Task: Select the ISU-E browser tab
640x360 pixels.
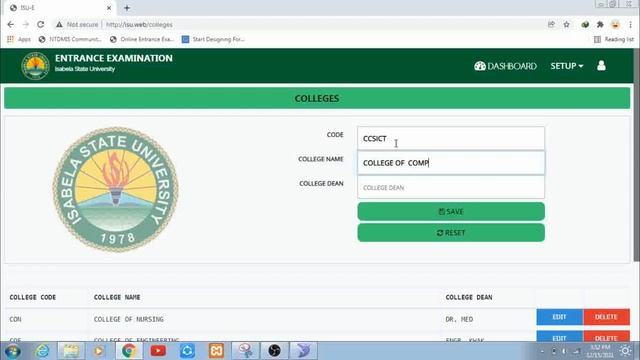Action: pos(59,8)
